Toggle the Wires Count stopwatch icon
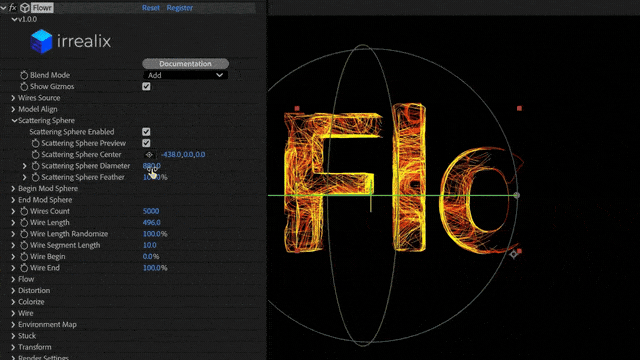640x360 pixels. point(24,211)
